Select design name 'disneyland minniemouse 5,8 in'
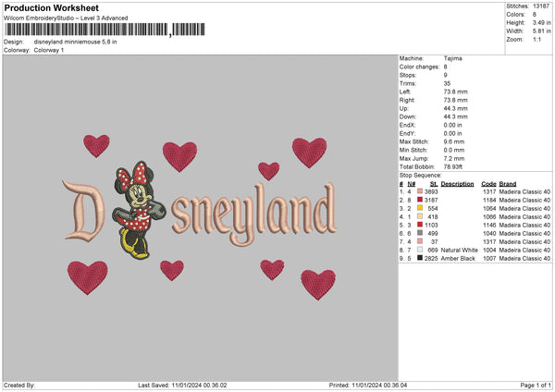 pos(76,42)
